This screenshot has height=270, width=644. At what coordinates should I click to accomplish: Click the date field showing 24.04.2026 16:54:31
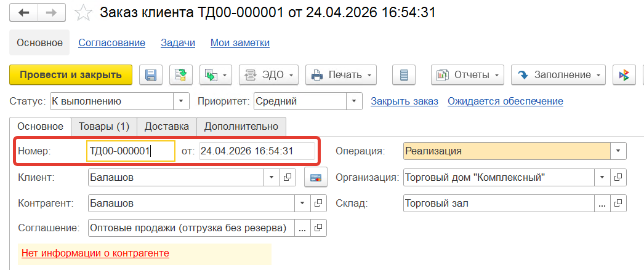257,151
